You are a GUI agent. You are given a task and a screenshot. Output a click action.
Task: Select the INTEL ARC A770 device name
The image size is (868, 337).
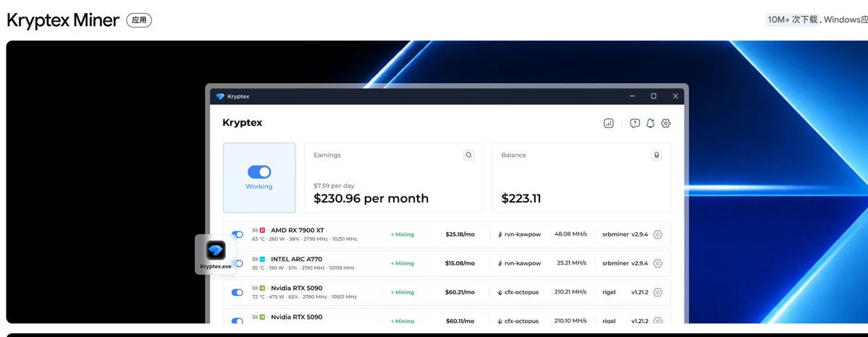click(296, 259)
